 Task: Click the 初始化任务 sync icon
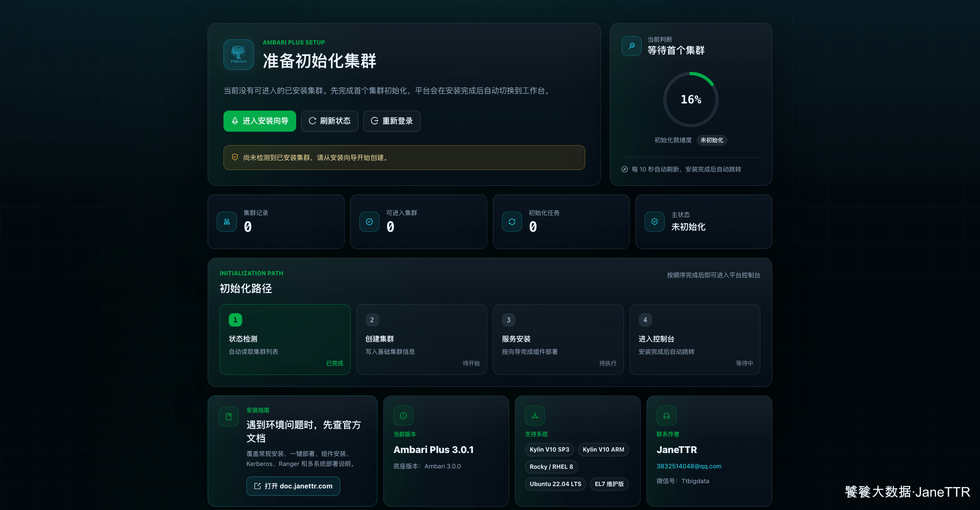pos(512,222)
